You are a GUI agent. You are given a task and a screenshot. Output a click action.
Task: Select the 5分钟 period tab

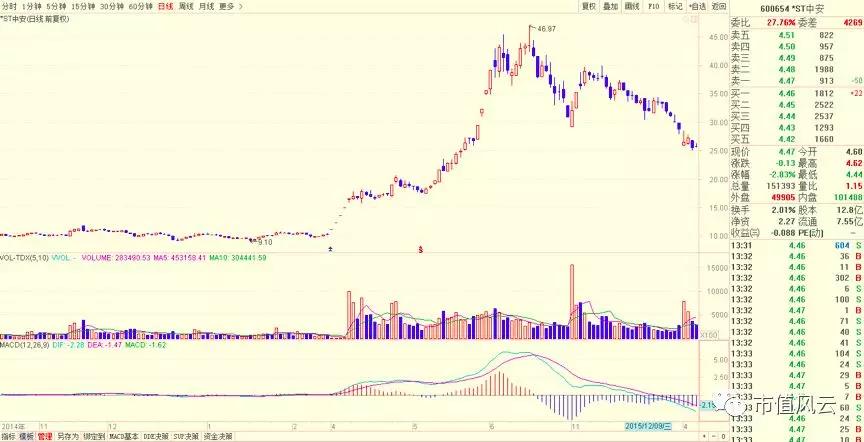point(55,7)
